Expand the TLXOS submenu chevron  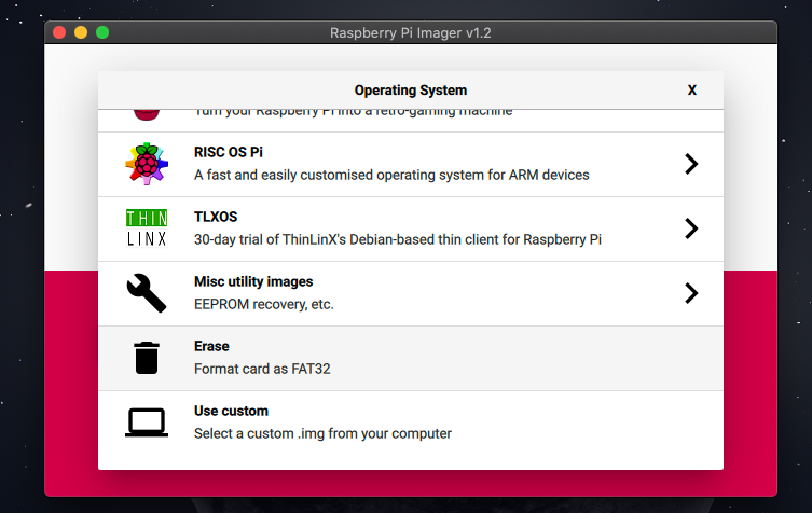pyautogui.click(x=691, y=228)
